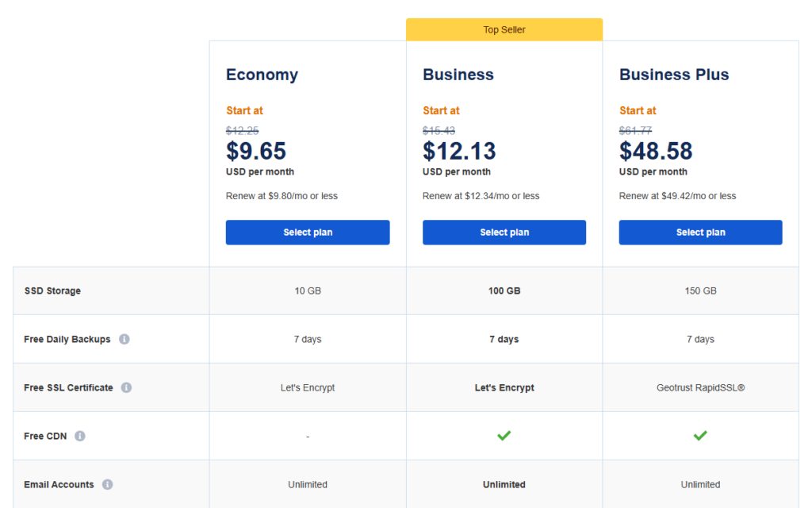
Task: Click the Renew at $9.80/mo text
Action: [282, 196]
